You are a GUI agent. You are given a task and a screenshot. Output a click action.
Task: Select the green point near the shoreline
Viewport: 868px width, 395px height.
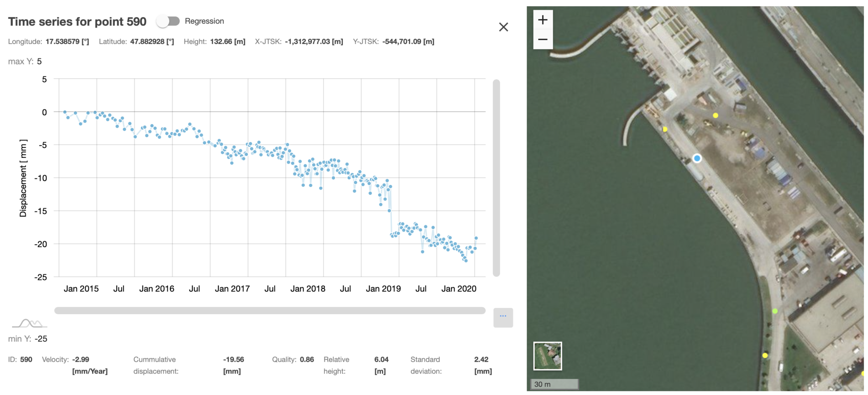(775, 311)
